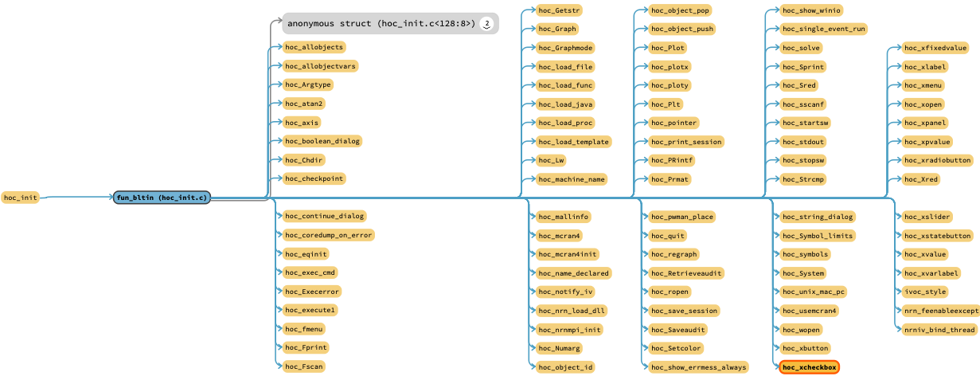Select the hoc_single_event_run node
The height and width of the screenshot is (376, 980).
click(x=823, y=29)
